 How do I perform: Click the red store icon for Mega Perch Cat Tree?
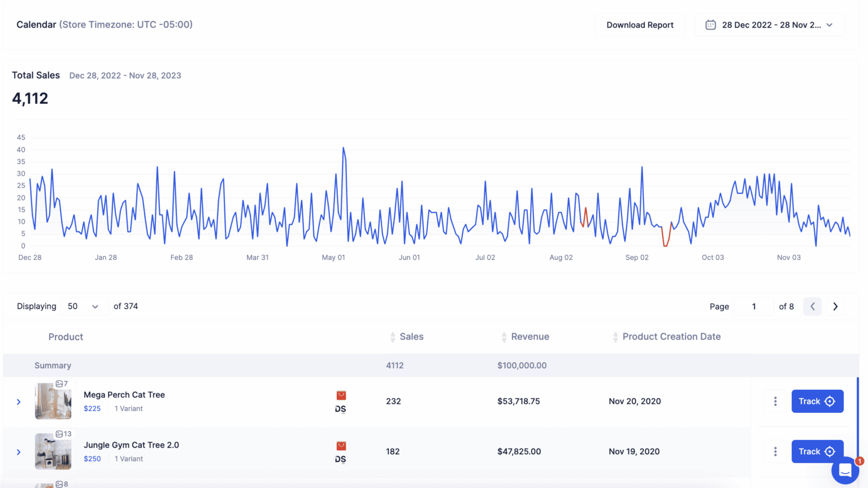point(341,395)
